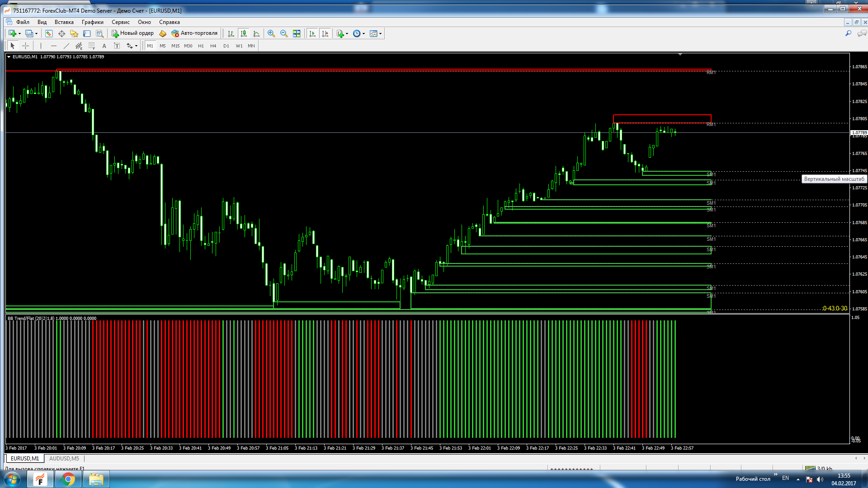Open Market Watch window icon

49,33
